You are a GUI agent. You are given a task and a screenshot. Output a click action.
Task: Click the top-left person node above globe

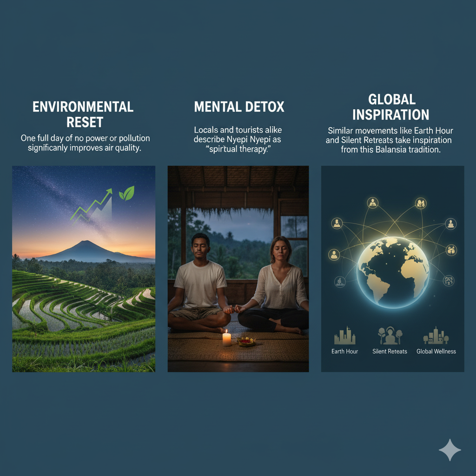click(372, 203)
